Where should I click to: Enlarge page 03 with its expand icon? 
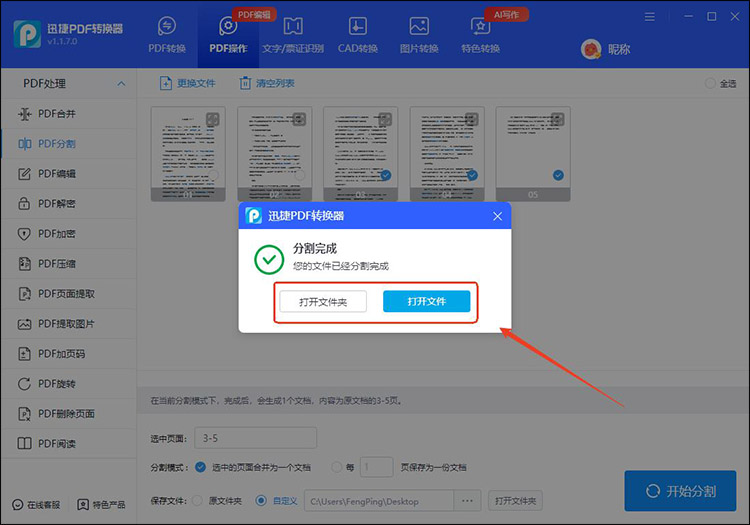(385, 120)
